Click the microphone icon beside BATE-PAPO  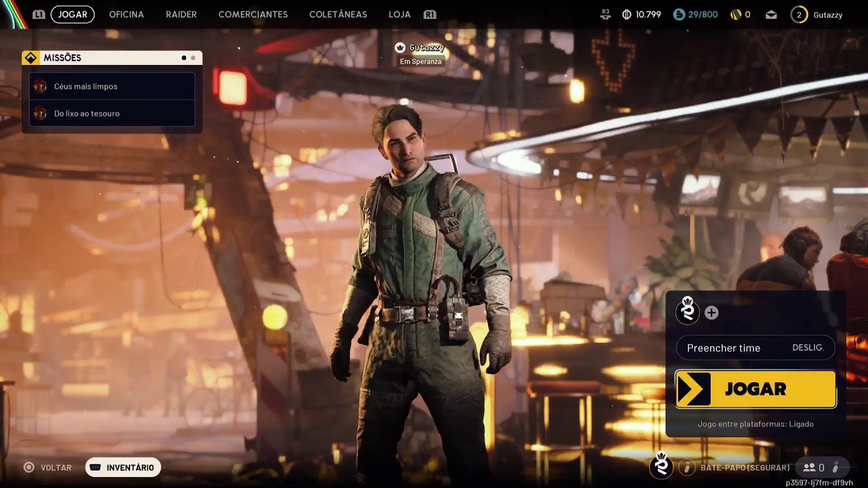[687, 468]
